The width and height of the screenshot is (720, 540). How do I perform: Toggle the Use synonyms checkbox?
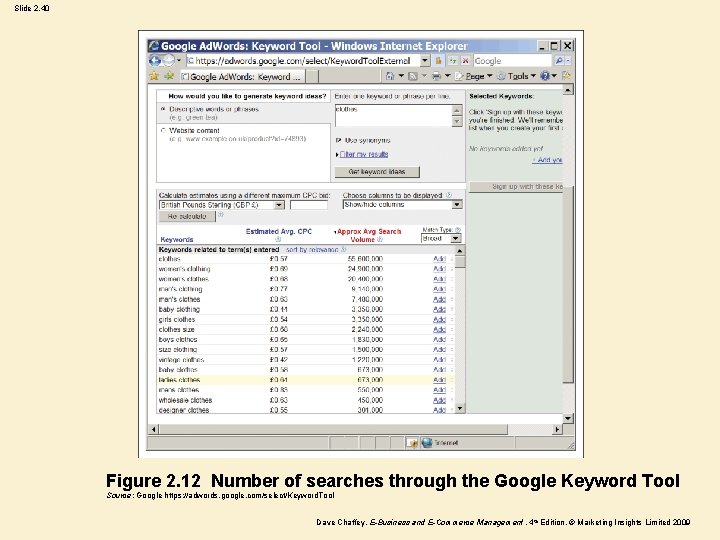[x=338, y=141]
